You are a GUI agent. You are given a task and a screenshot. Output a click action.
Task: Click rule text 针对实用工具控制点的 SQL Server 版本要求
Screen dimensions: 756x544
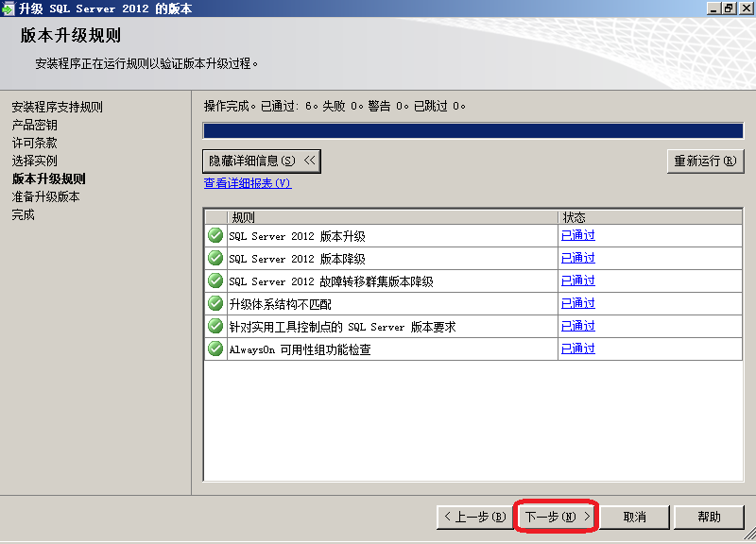(342, 327)
